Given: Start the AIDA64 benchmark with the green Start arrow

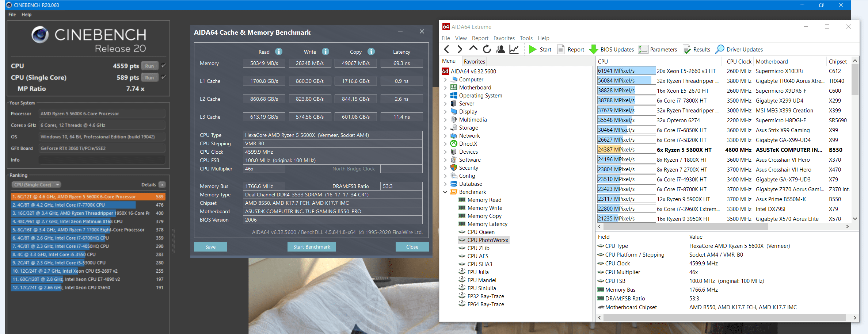Looking at the screenshot, I should point(540,49).
